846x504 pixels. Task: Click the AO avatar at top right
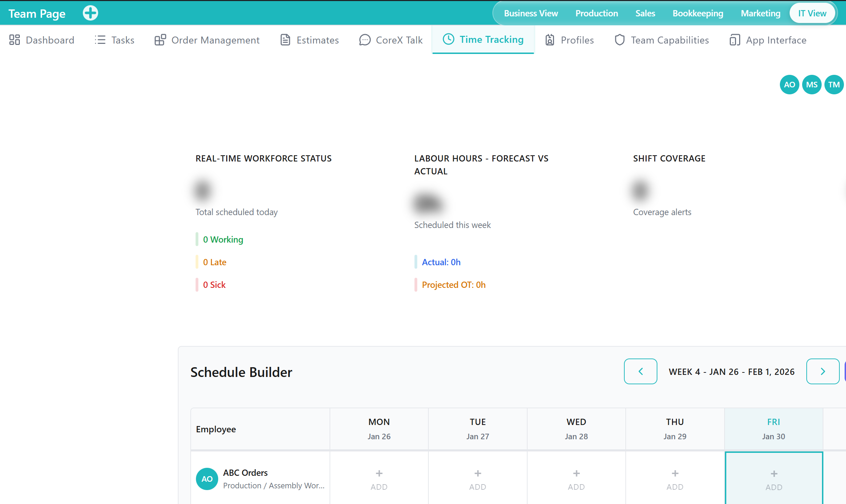789,85
